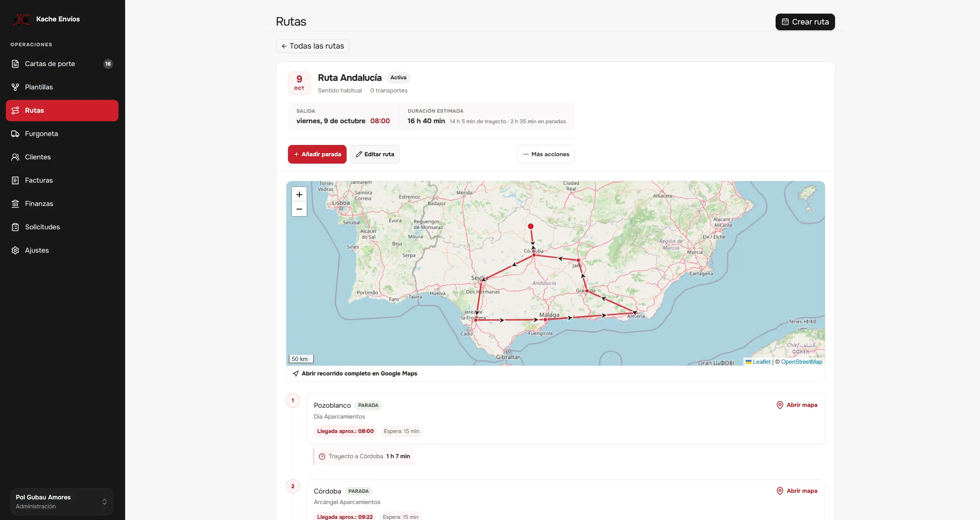Open Finanzas bank icon in sidebar
980x520 pixels.
click(15, 204)
